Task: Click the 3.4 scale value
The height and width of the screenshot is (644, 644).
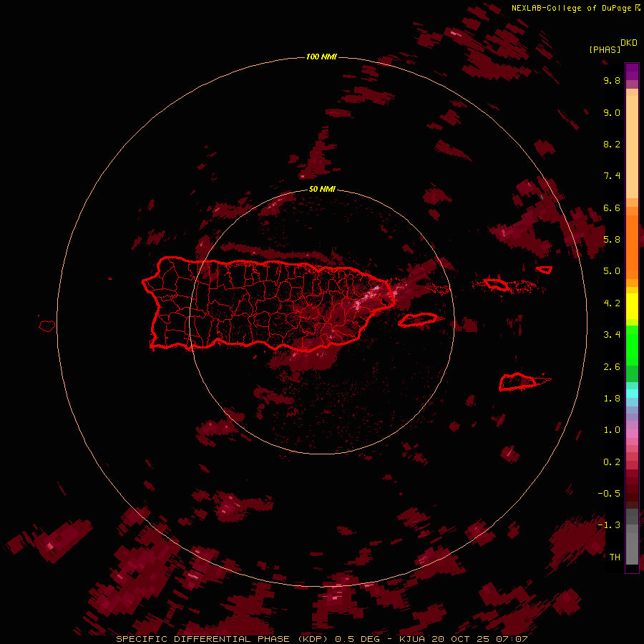Action: click(x=612, y=334)
